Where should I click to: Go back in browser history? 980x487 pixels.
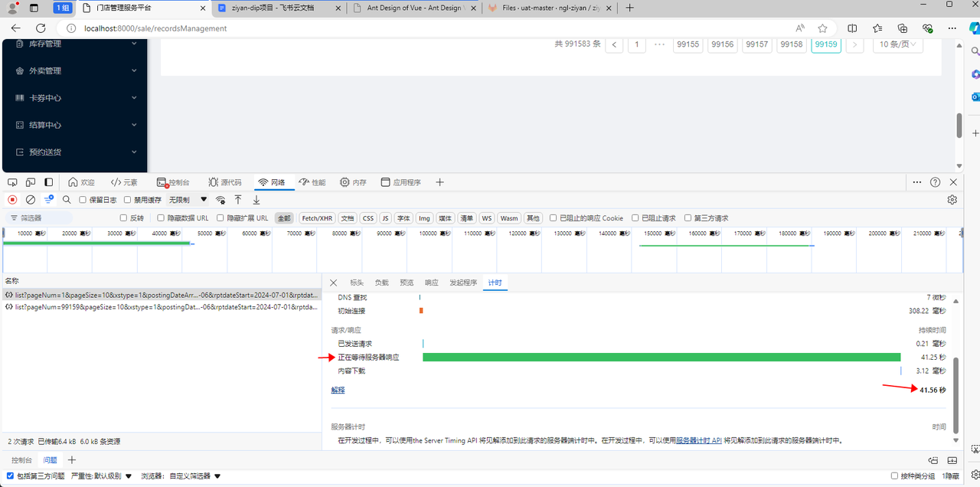click(x=15, y=28)
